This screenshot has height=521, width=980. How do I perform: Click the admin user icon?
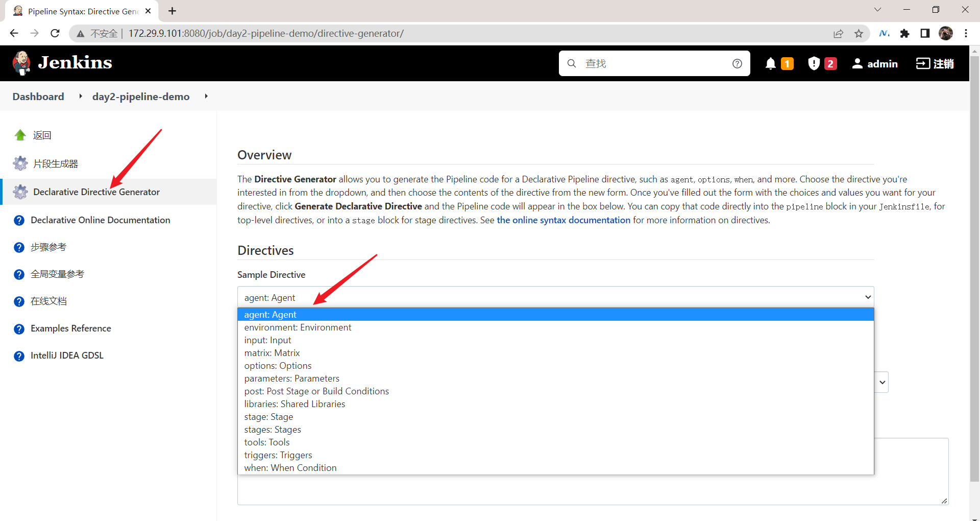click(x=857, y=63)
